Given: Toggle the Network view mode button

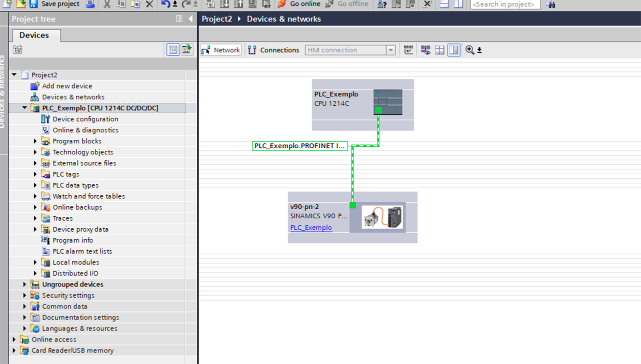Looking at the screenshot, I should [221, 50].
